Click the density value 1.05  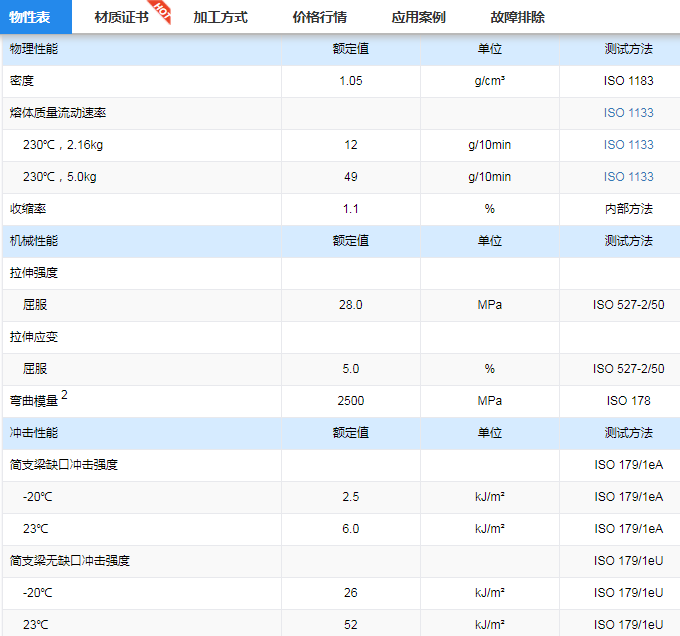(350, 81)
